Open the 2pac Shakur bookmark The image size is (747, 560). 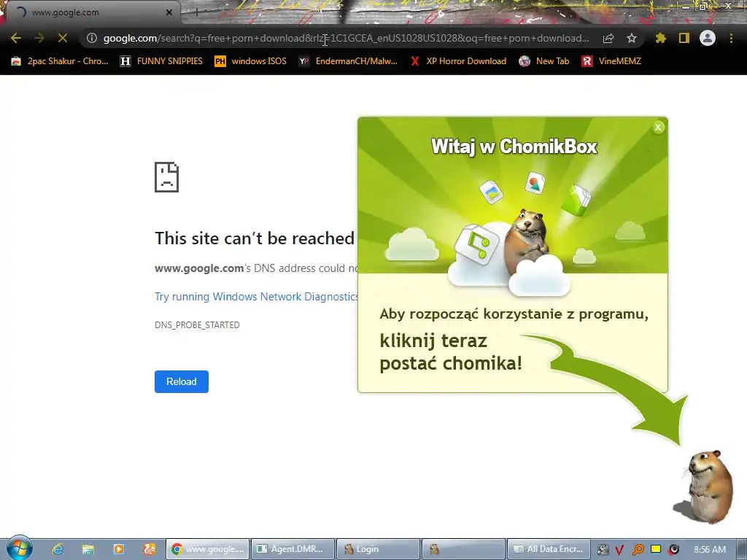60,61
